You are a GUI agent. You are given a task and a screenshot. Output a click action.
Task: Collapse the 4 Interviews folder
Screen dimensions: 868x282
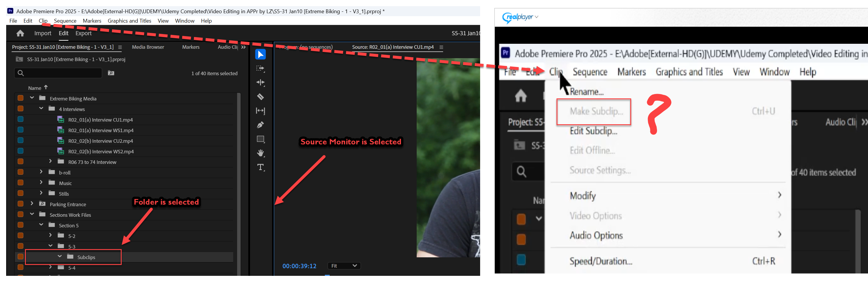(x=41, y=108)
